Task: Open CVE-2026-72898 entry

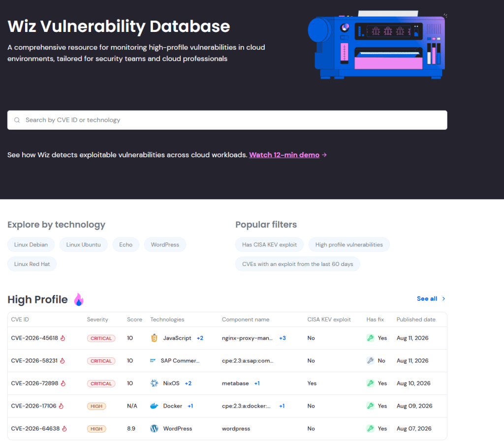Action: [34, 383]
